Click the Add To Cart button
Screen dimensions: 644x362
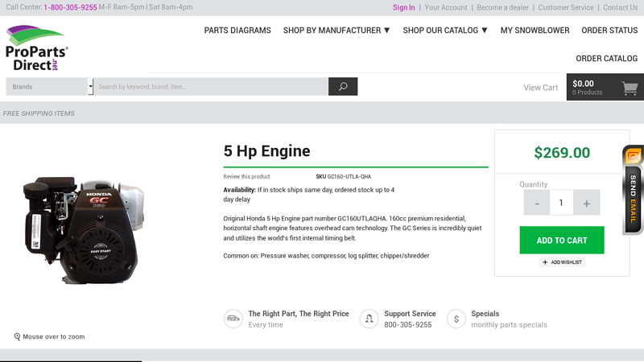pyautogui.click(x=561, y=240)
